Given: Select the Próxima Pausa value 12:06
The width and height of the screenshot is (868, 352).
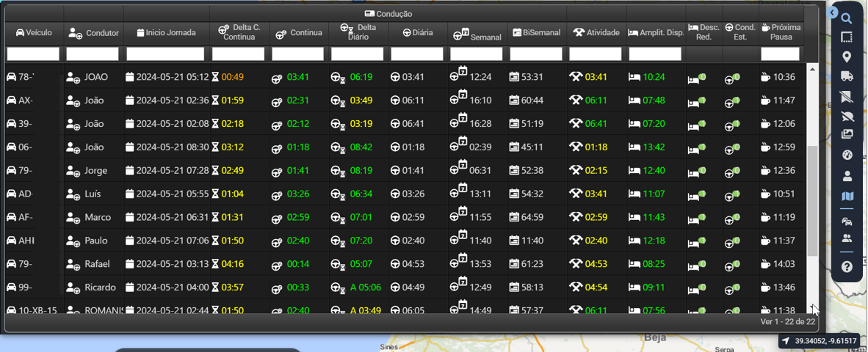Looking at the screenshot, I should click(784, 125).
